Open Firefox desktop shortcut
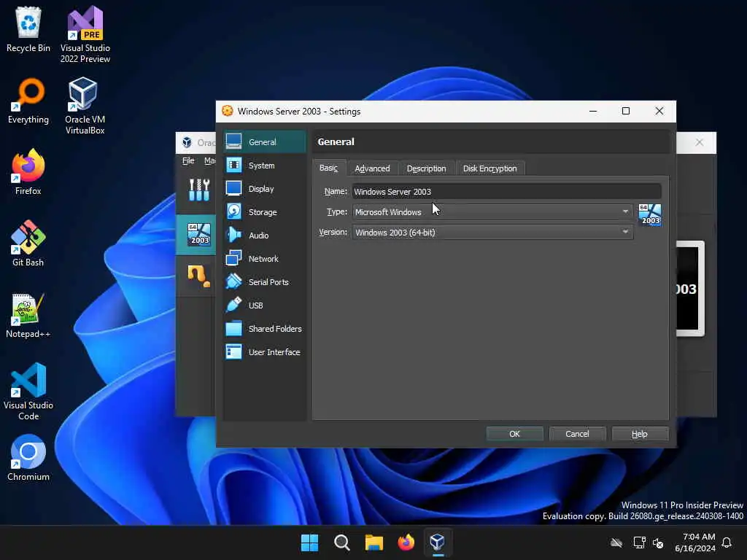Viewport: 747px width, 560px height. click(x=28, y=172)
